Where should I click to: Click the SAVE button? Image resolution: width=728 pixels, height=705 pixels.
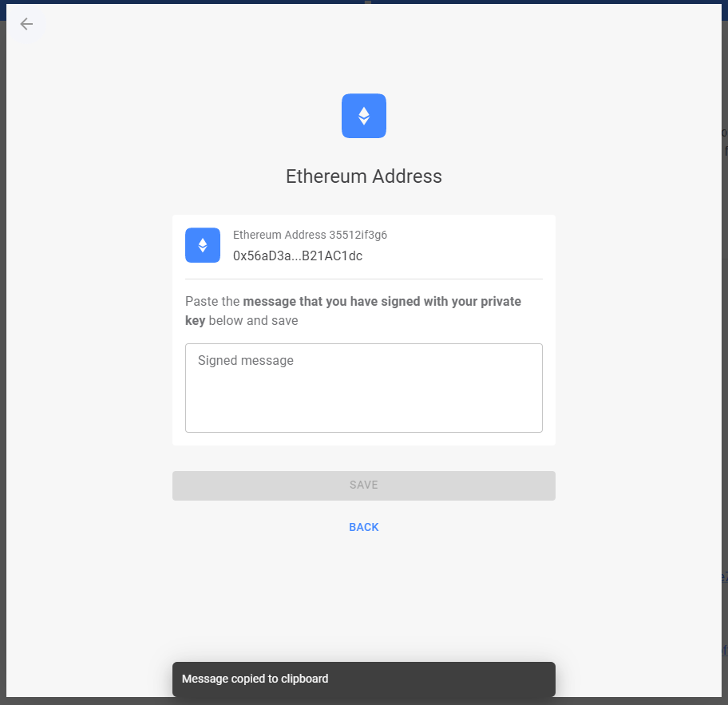click(x=363, y=485)
